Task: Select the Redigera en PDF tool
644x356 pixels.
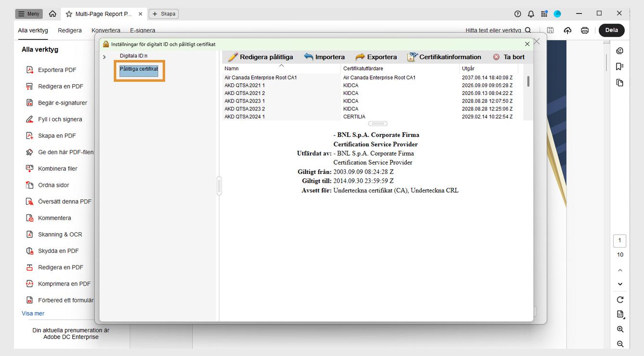Action: tap(54, 86)
